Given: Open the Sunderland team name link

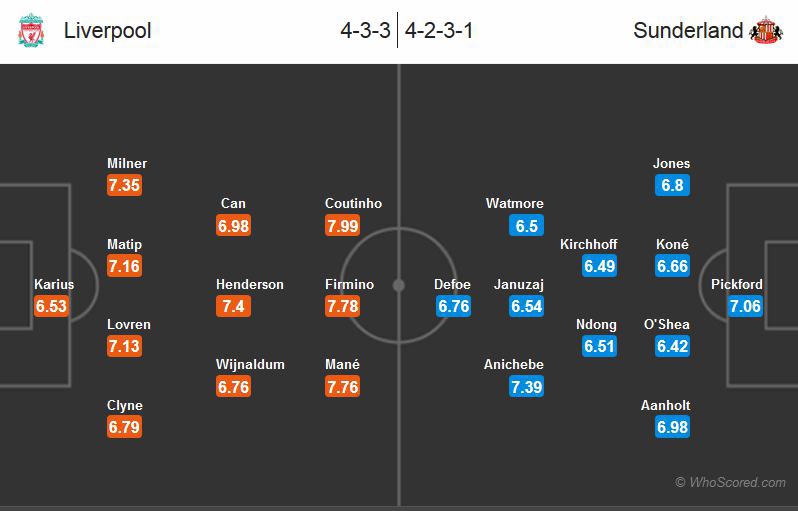Looking at the screenshot, I should point(689,31).
